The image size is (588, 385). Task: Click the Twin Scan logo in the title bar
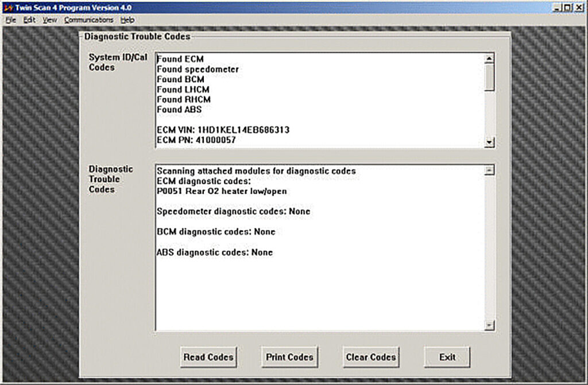tap(9, 8)
